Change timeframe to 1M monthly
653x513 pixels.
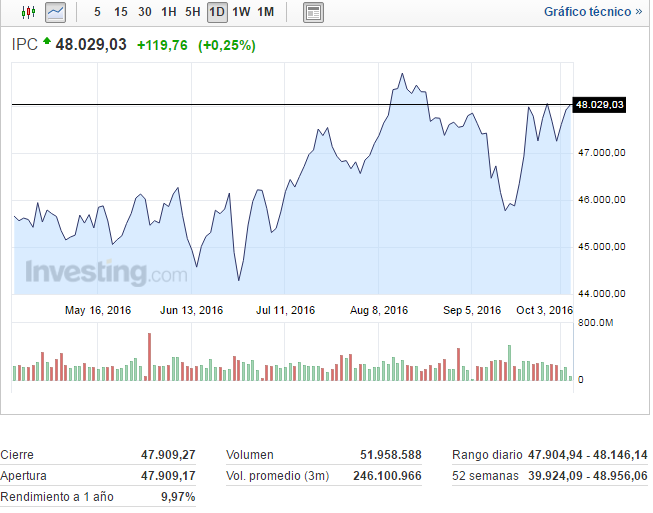(265, 12)
